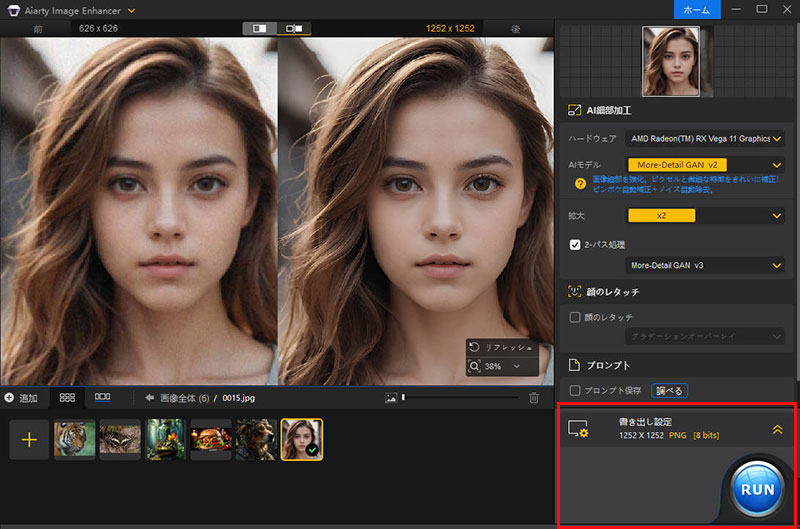Expand the export settings double chevron
Screen dimensions: 800x529
point(777,430)
